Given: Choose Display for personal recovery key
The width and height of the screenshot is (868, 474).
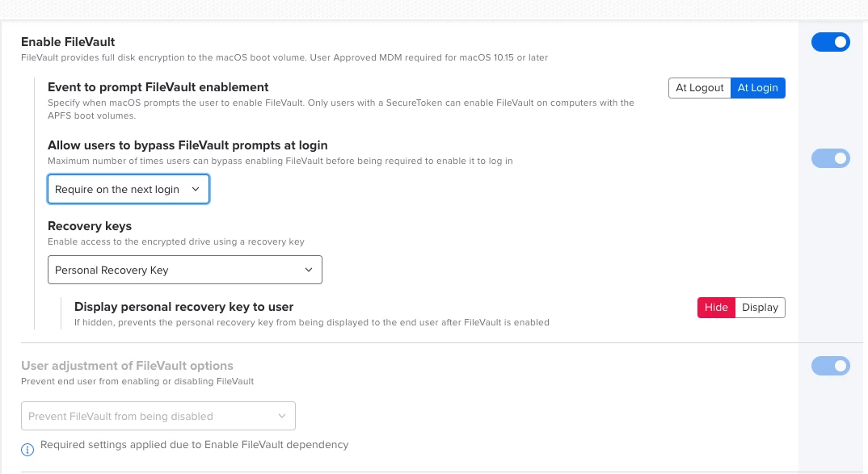Looking at the screenshot, I should pyautogui.click(x=760, y=308).
